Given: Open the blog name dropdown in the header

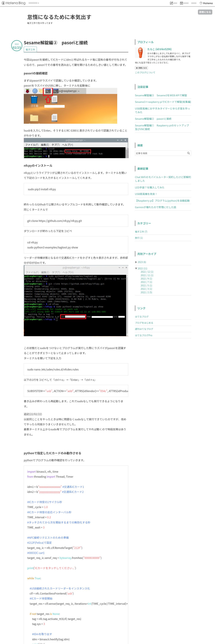Looking at the screenshot, I should 33,3.
